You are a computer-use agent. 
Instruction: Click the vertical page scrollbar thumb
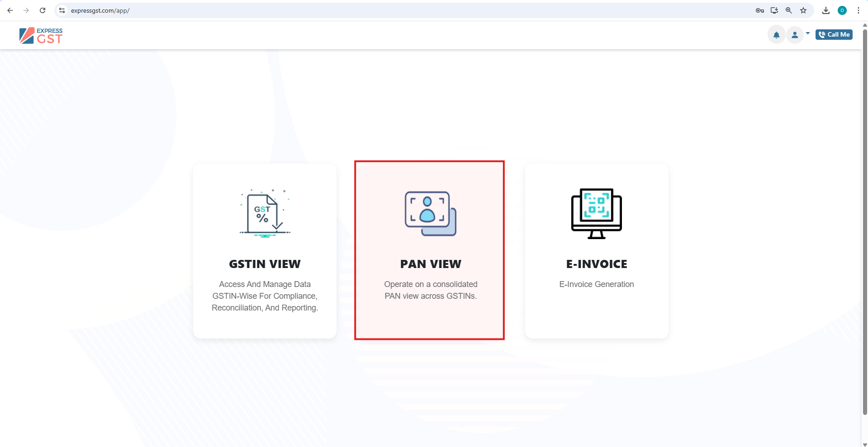pyautogui.click(x=865, y=217)
